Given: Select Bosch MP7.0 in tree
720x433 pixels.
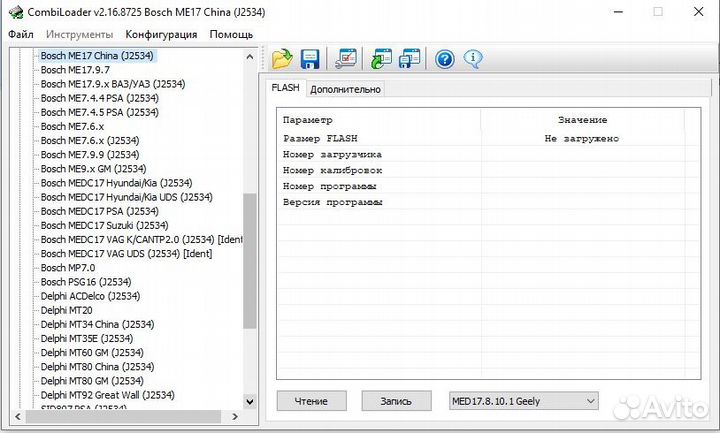Looking at the screenshot, I should 68,268.
